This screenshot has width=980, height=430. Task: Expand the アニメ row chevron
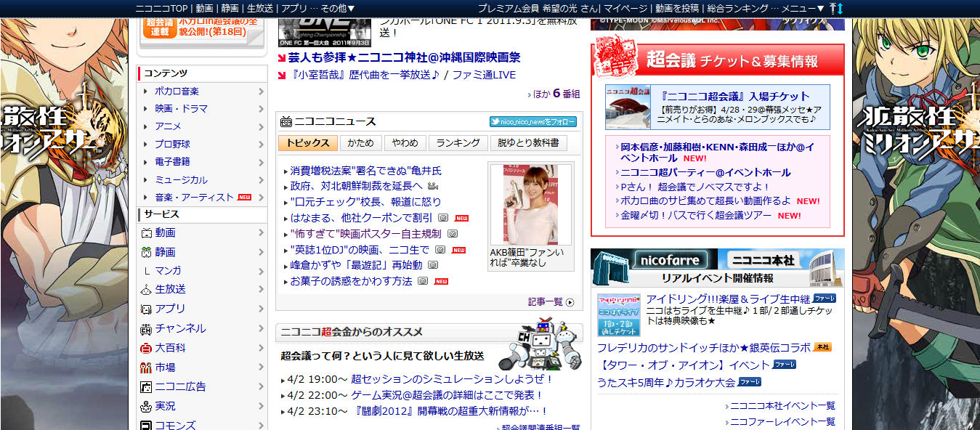[261, 126]
